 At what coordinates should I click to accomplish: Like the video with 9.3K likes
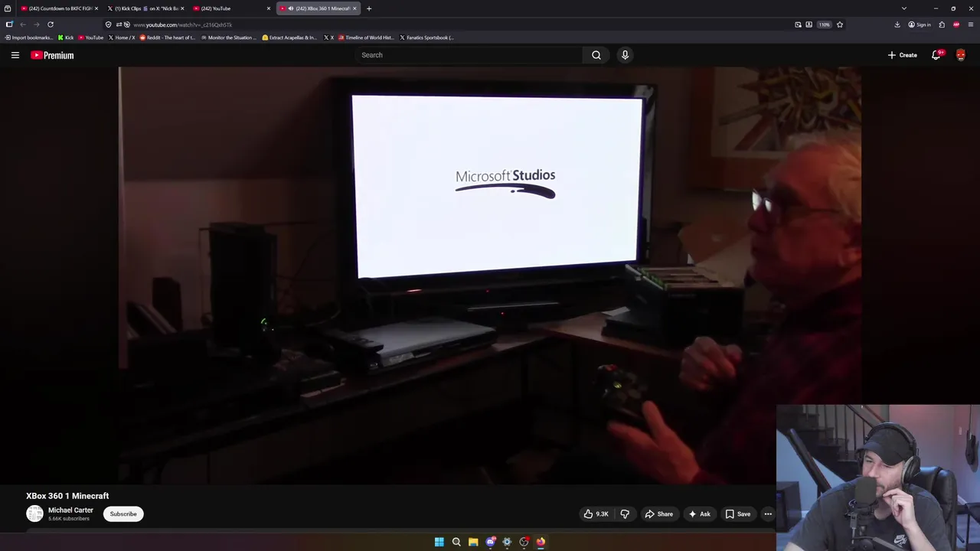pyautogui.click(x=596, y=514)
